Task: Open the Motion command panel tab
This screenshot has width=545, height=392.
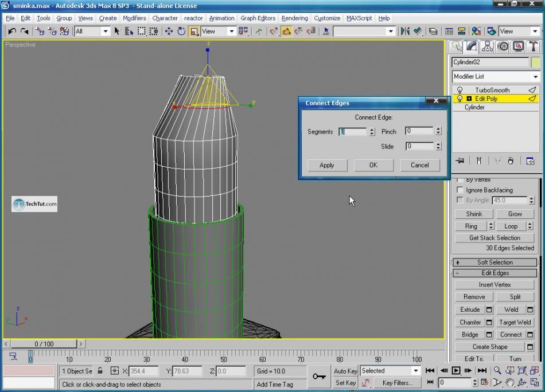Action: click(x=503, y=46)
